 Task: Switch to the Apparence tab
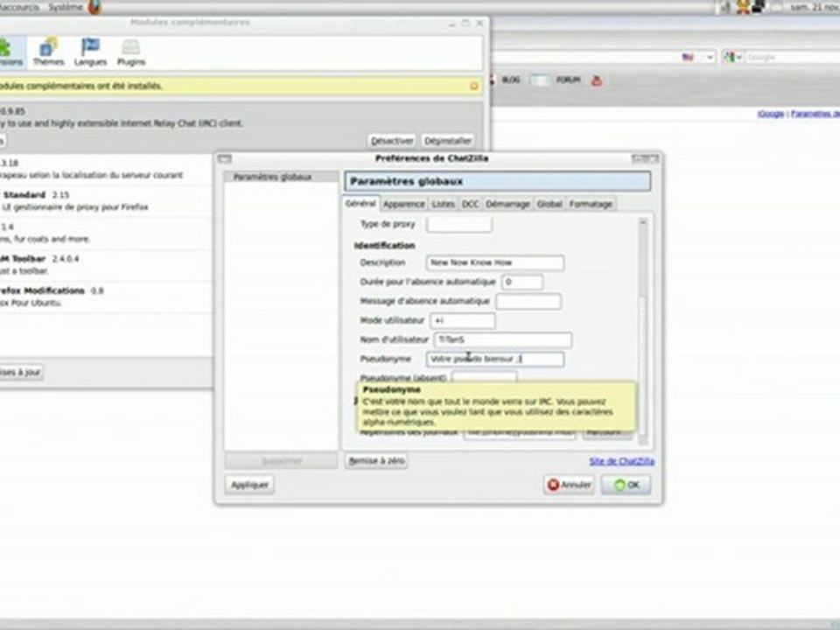404,204
